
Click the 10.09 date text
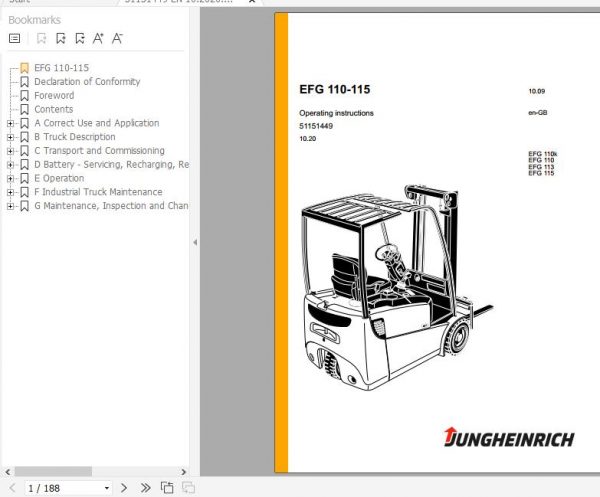coord(536,91)
